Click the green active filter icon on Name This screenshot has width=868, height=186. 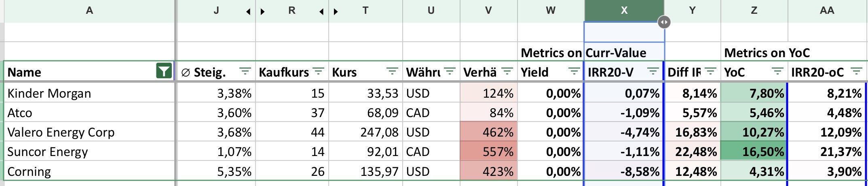[163, 72]
